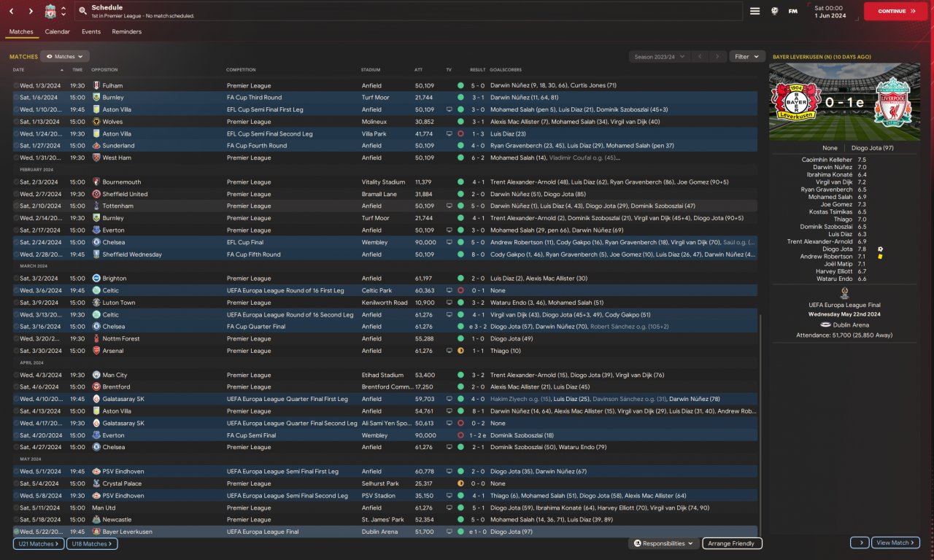The image size is (934, 560).
Task: Click the goal ball icon beside Diogo Jota
Action: (x=881, y=249)
